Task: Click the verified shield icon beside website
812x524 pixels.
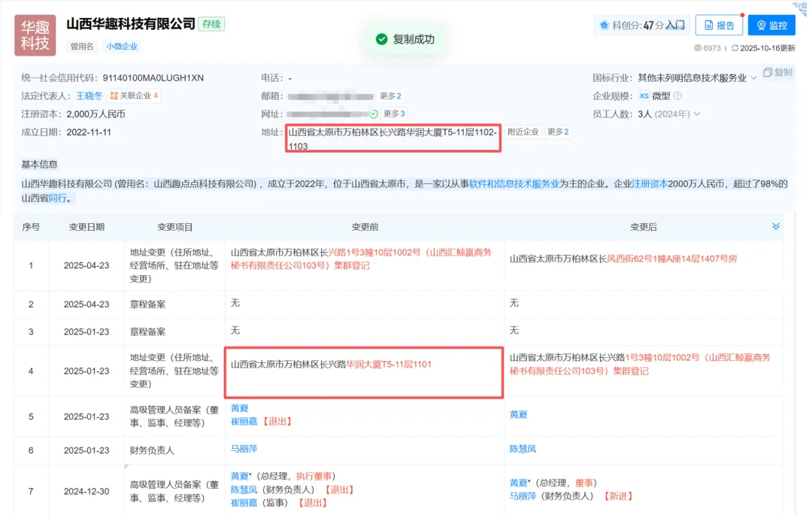Action: 374,114
